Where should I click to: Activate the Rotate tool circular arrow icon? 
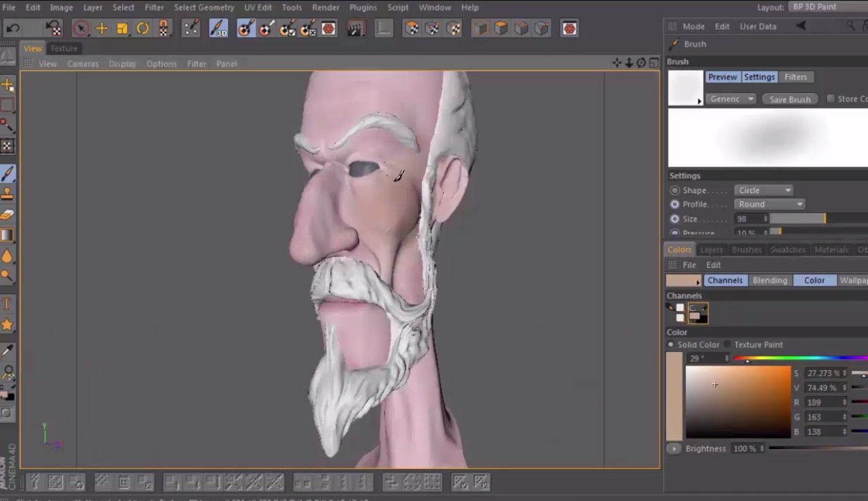click(143, 29)
